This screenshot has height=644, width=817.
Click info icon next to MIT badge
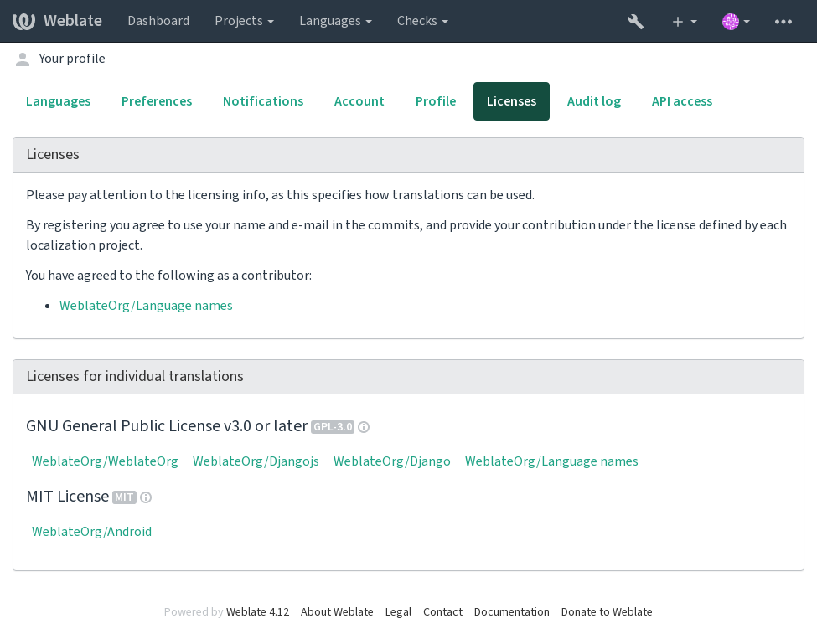click(x=146, y=497)
